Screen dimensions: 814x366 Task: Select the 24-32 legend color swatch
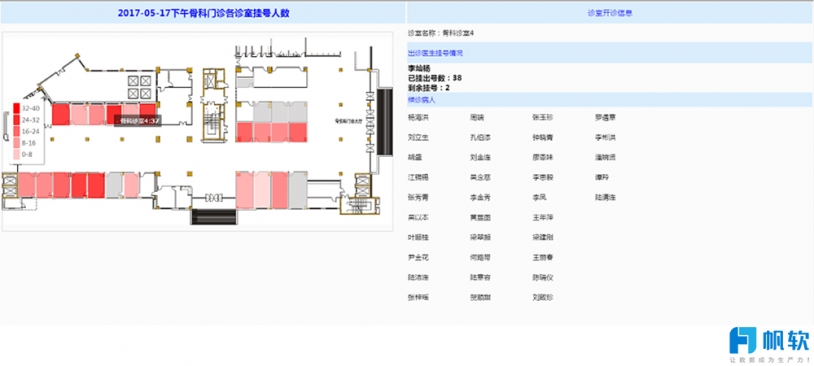[17, 120]
